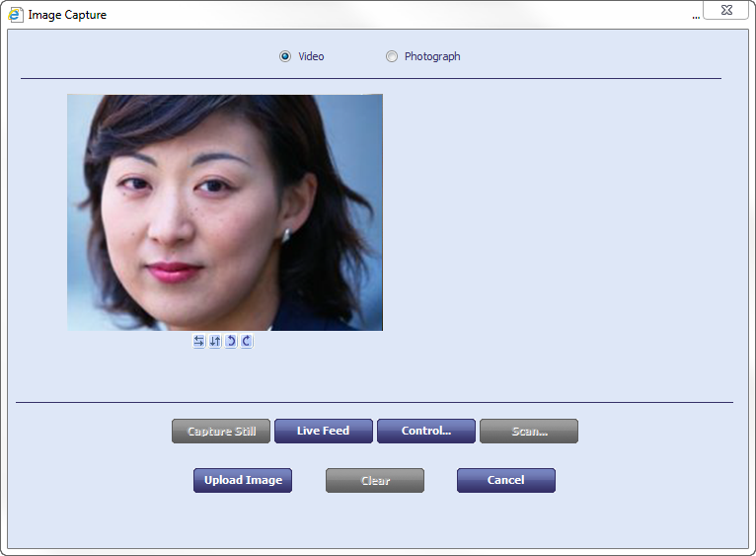Rotate image counterclockwise
756x556 pixels.
(231, 341)
